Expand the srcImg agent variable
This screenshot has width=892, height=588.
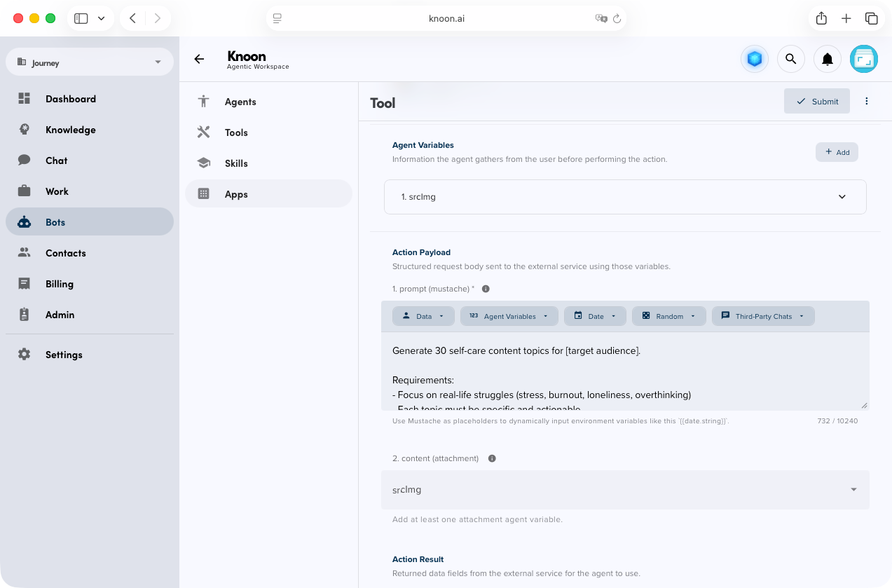point(842,197)
